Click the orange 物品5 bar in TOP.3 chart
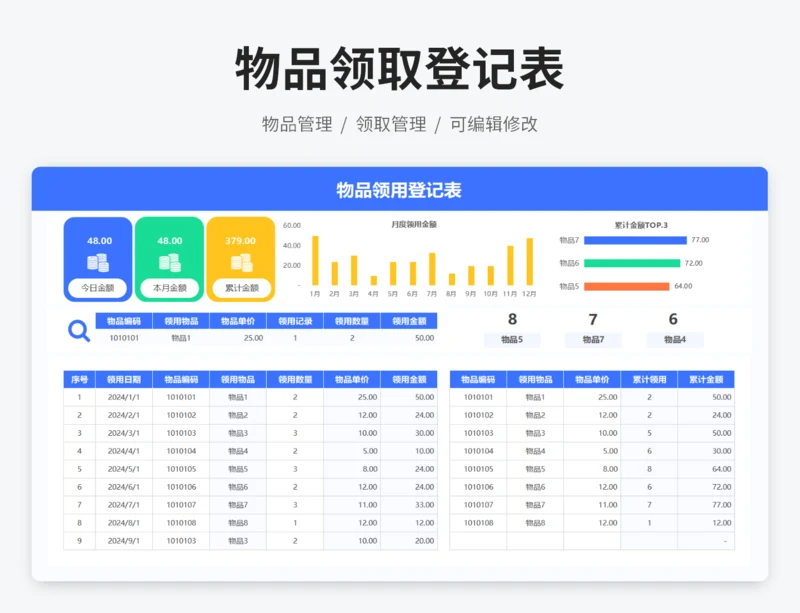 (x=627, y=286)
